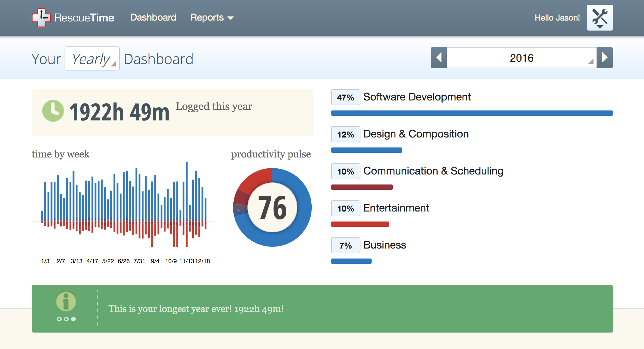Select the second notification pagination dot
Image resolution: width=644 pixels, height=349 pixels.
(x=66, y=319)
